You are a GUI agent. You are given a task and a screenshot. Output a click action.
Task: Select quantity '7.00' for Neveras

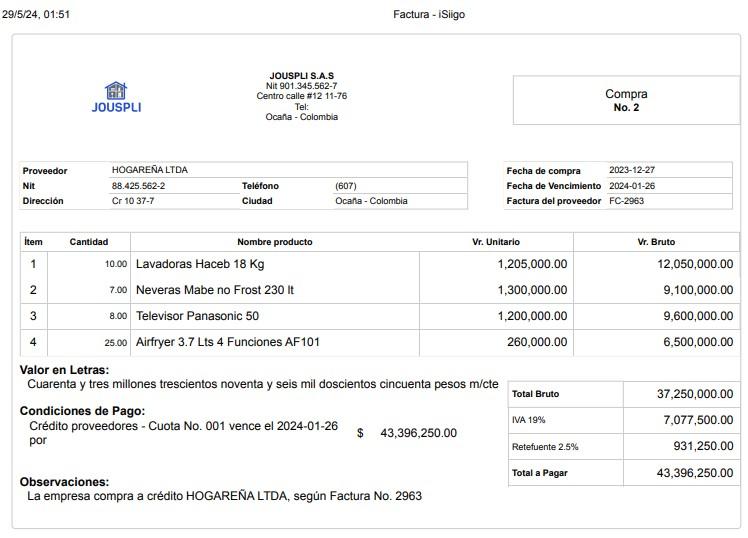coord(118,290)
